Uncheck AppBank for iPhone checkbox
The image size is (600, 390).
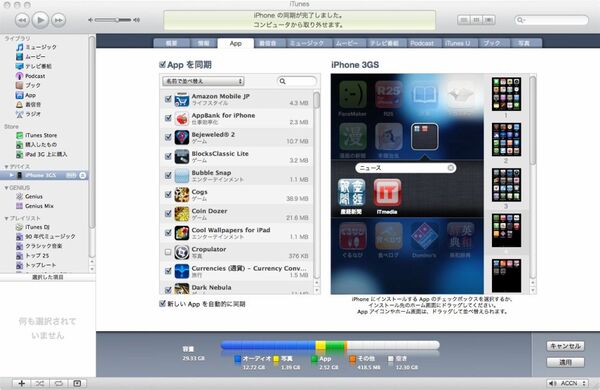point(168,118)
